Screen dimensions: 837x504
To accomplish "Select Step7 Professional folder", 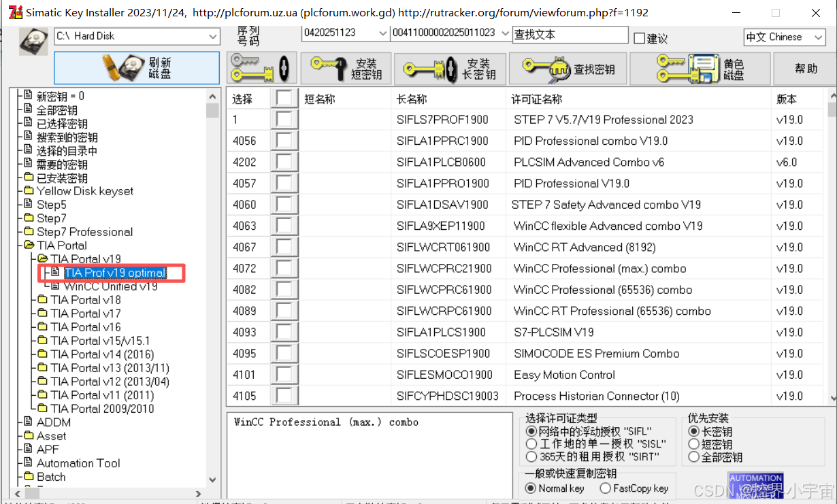I will pos(84,232).
